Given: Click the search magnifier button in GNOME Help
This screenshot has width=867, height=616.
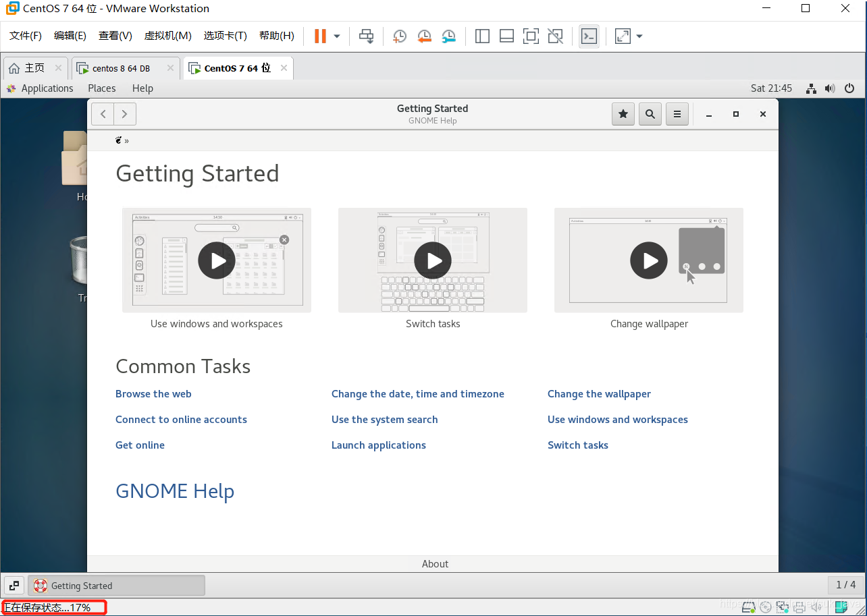Looking at the screenshot, I should (x=650, y=114).
